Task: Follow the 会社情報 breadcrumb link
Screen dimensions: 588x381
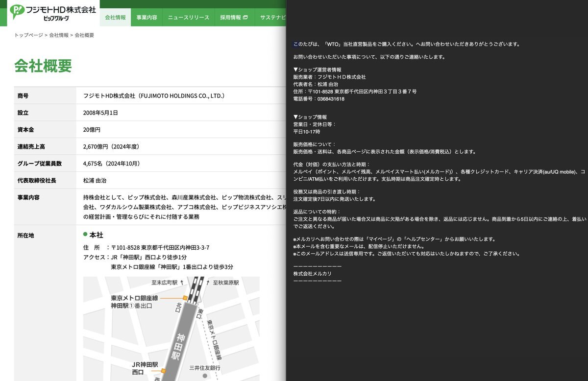Action: [x=59, y=35]
